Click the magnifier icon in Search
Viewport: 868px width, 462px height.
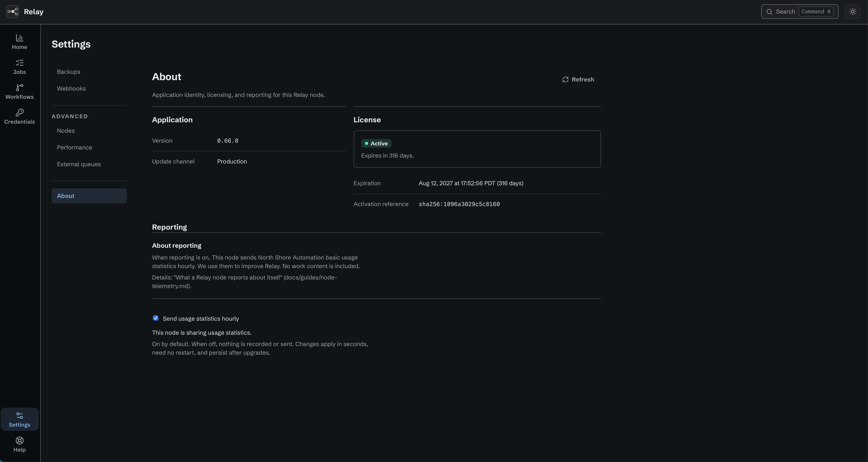(x=769, y=12)
